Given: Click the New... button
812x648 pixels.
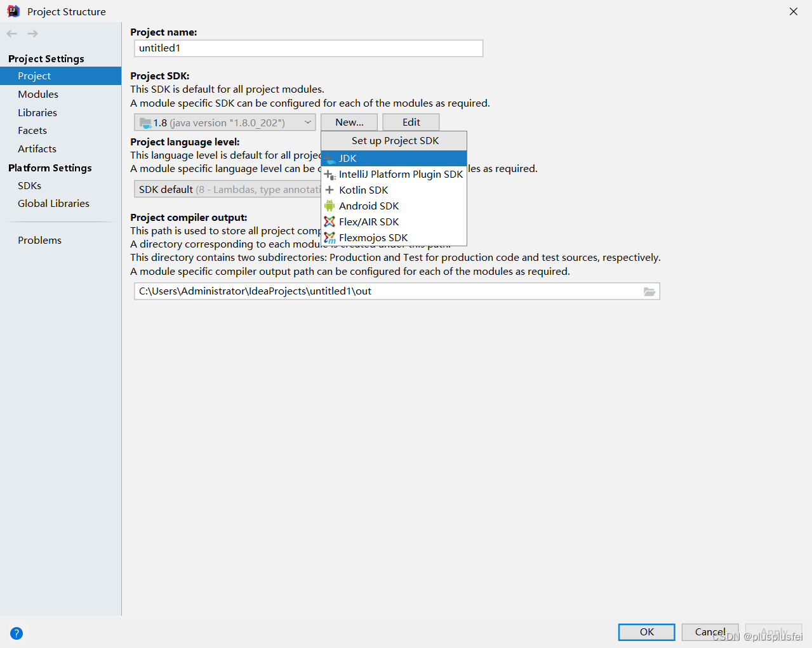Looking at the screenshot, I should coord(349,122).
